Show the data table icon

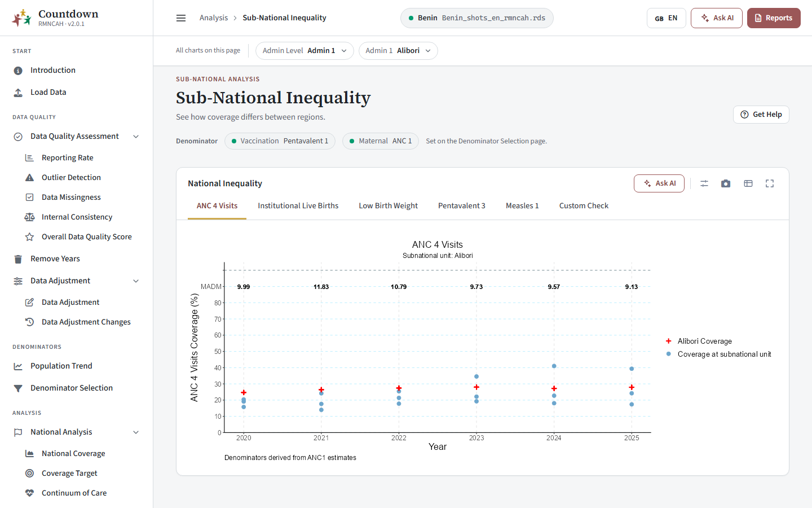(748, 183)
